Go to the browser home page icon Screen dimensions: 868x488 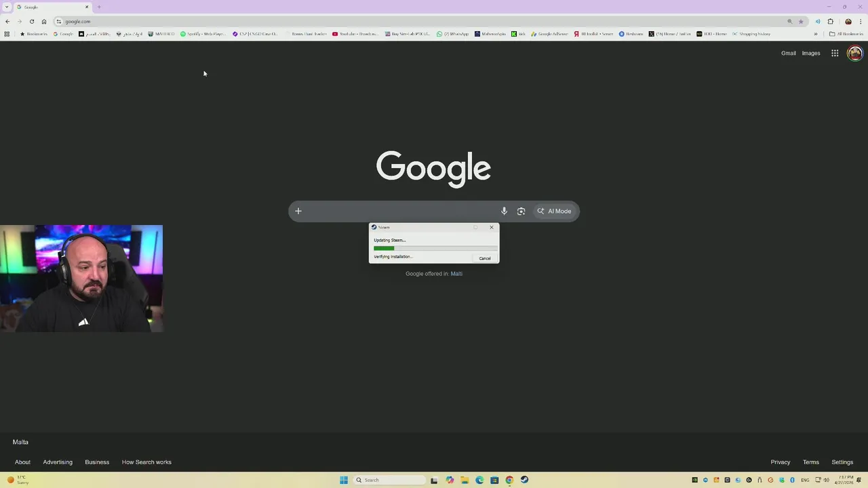click(x=44, y=22)
